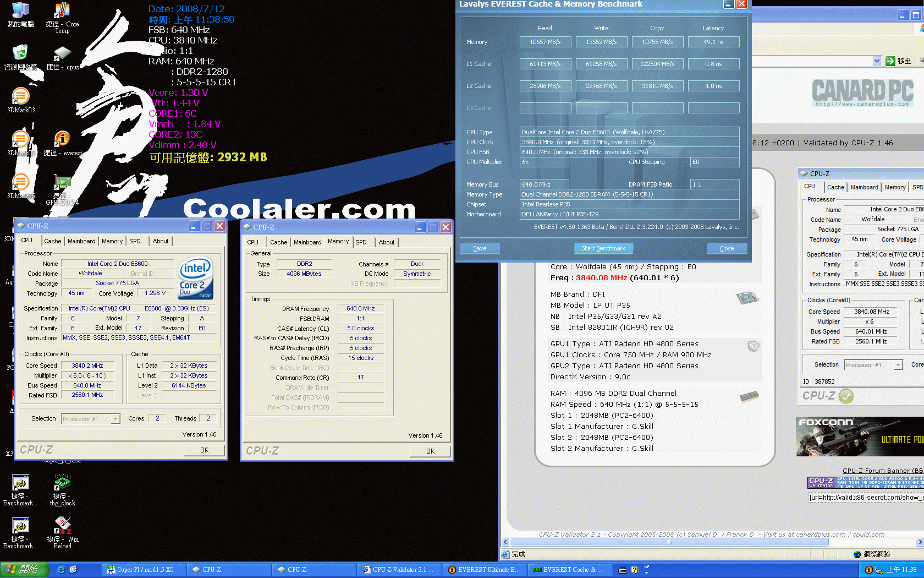
Task: Click the language bar help icon
Action: [x=634, y=570]
